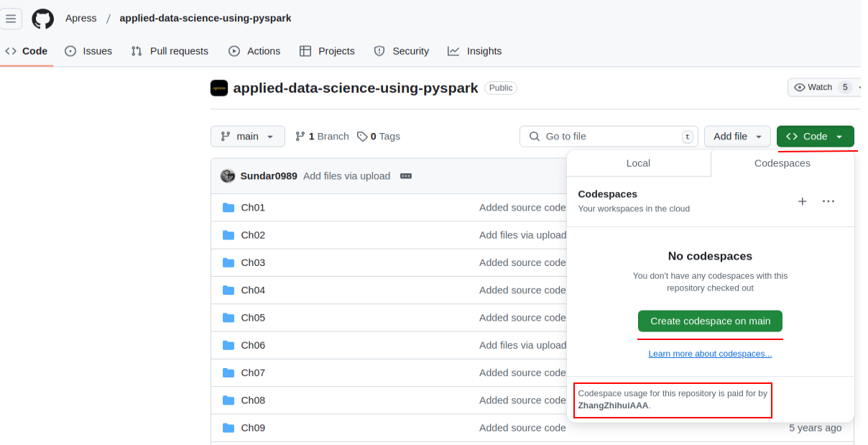868x445 pixels.
Task: Go to GitHub homepage via logo
Action: click(42, 19)
